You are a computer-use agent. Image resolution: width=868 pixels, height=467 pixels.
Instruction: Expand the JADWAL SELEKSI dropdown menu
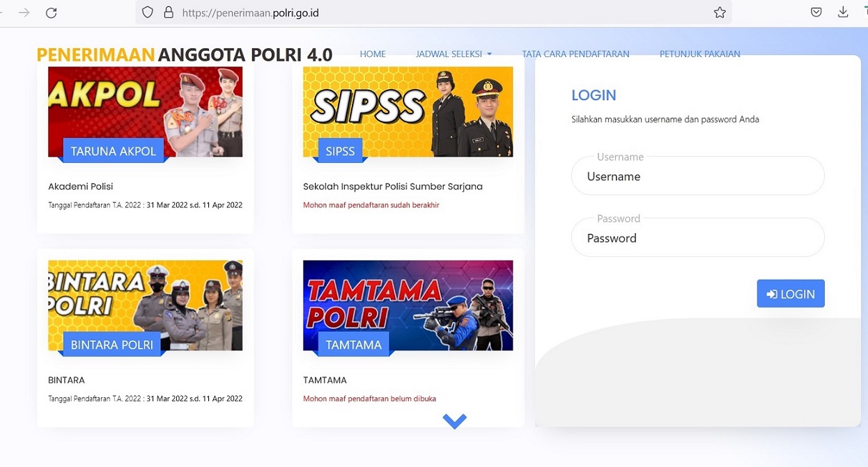click(x=454, y=54)
